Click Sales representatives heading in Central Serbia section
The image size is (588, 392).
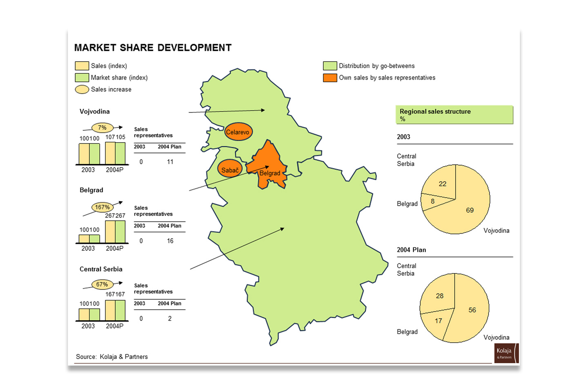click(x=153, y=289)
